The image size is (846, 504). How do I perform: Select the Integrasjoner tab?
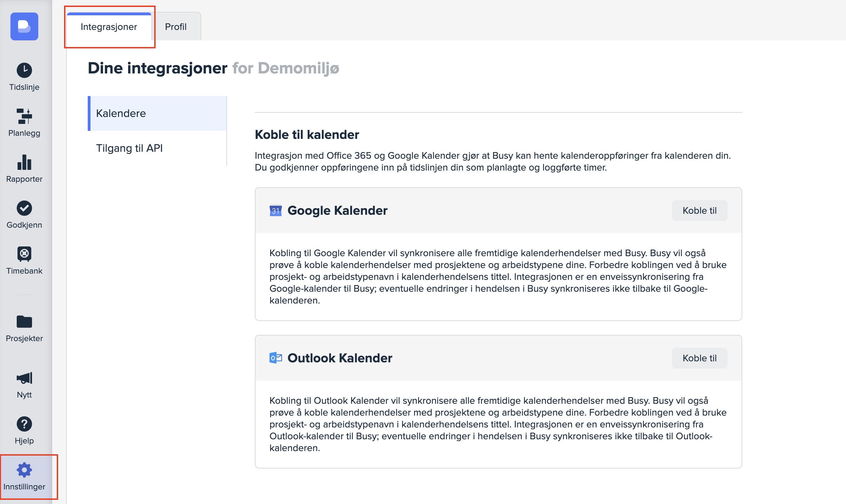click(x=109, y=27)
